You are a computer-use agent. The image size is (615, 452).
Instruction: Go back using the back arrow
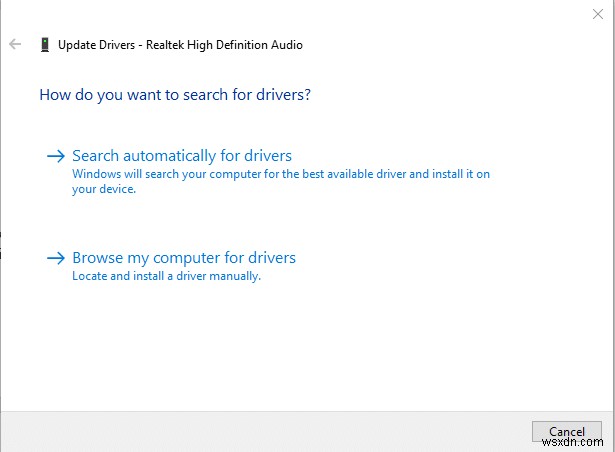pyautogui.click(x=15, y=44)
